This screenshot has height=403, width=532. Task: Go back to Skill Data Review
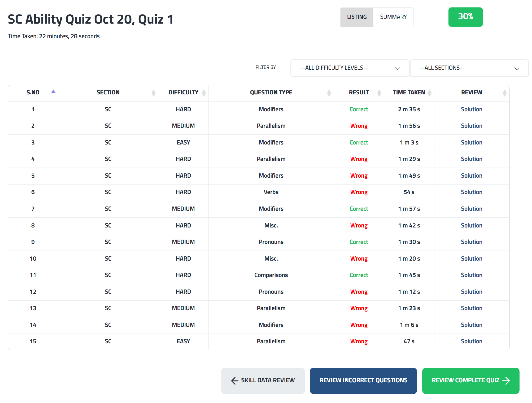click(x=263, y=380)
